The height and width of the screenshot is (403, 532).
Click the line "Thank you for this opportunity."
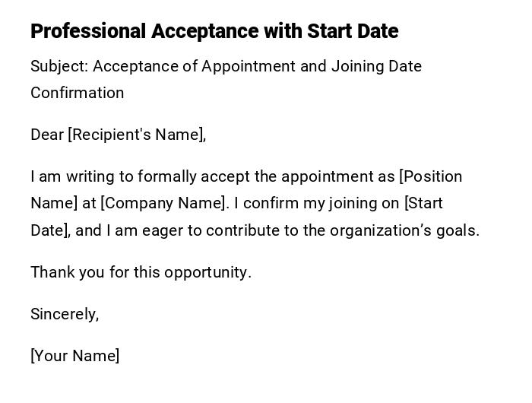(x=141, y=272)
